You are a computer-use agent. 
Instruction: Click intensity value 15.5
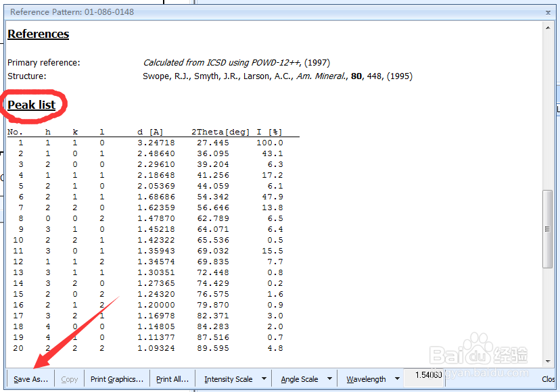coord(273,251)
